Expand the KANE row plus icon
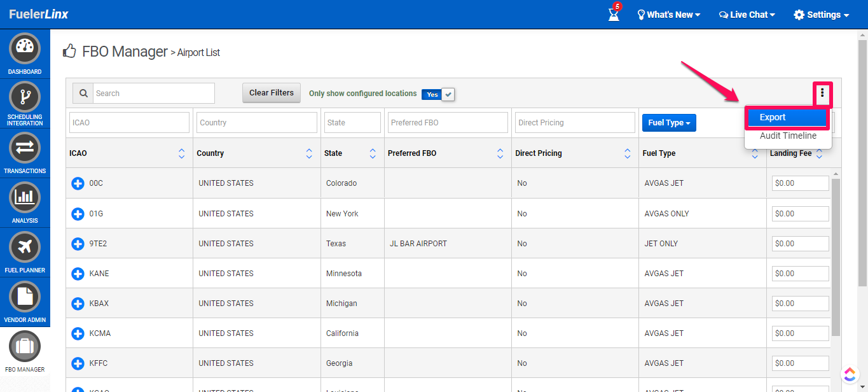The width and height of the screenshot is (868, 392). [x=78, y=274]
